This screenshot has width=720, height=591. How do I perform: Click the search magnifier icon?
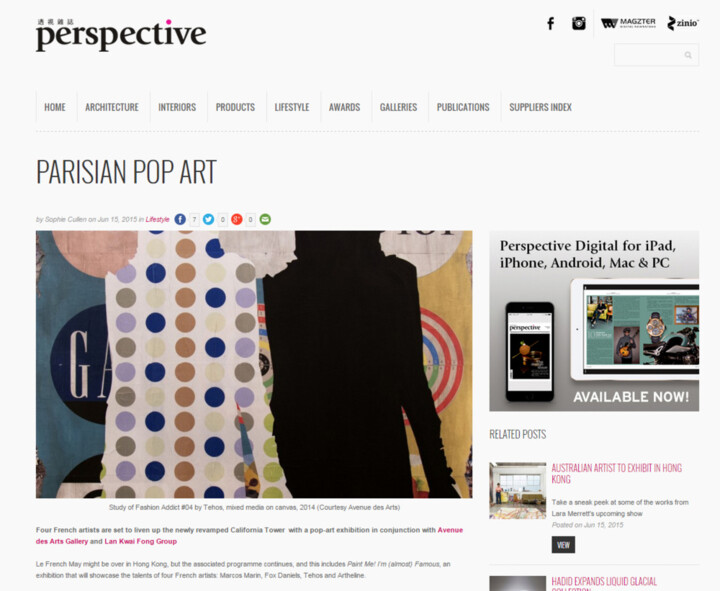[688, 55]
